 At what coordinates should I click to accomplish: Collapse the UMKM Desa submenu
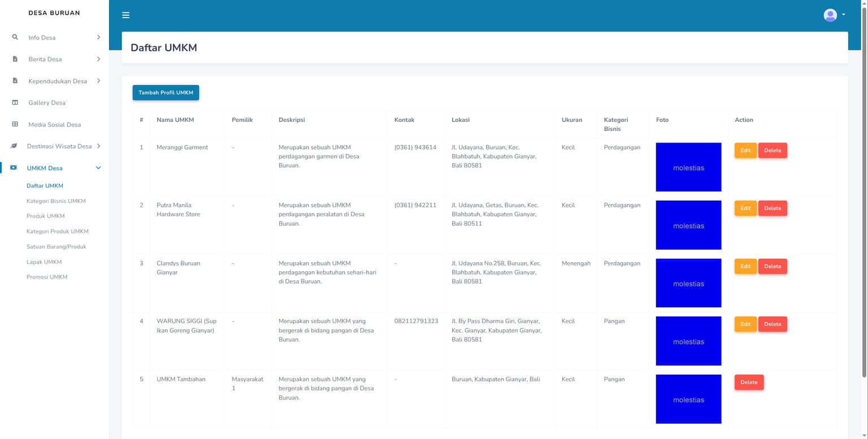point(98,168)
